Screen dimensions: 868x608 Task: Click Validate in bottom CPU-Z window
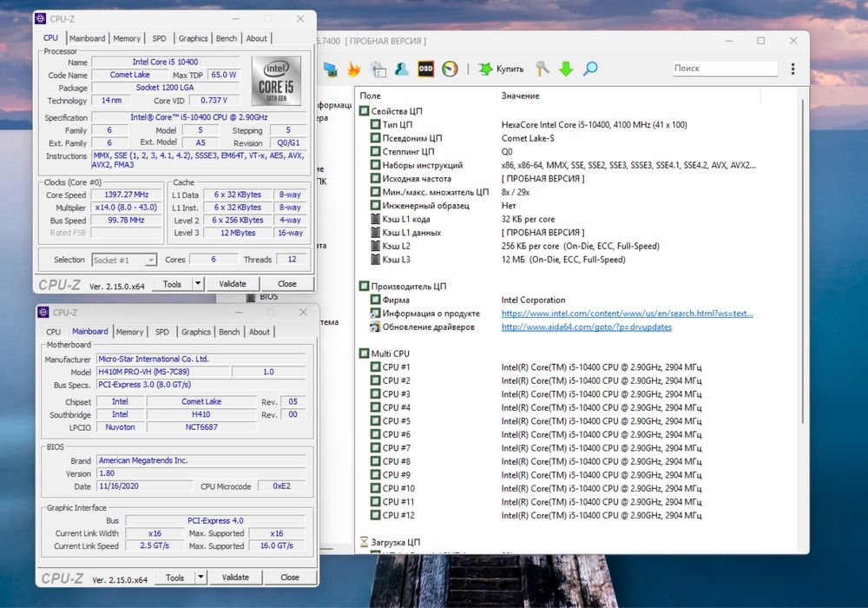click(235, 577)
